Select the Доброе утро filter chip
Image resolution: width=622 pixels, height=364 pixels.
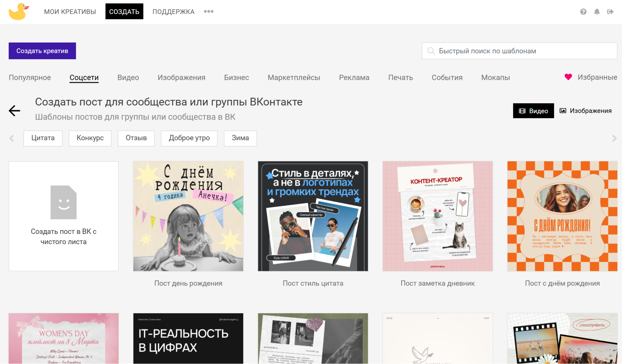click(189, 138)
